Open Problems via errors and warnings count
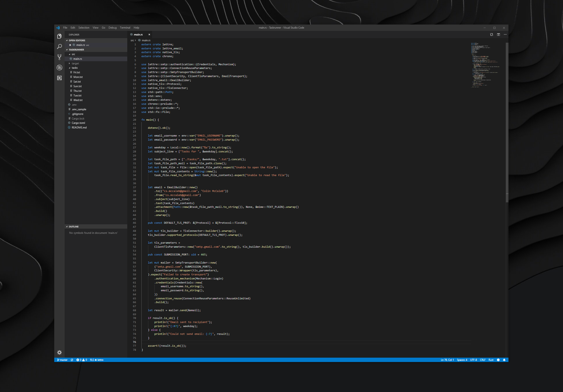Viewport: 563px width, 392px height. point(82,360)
